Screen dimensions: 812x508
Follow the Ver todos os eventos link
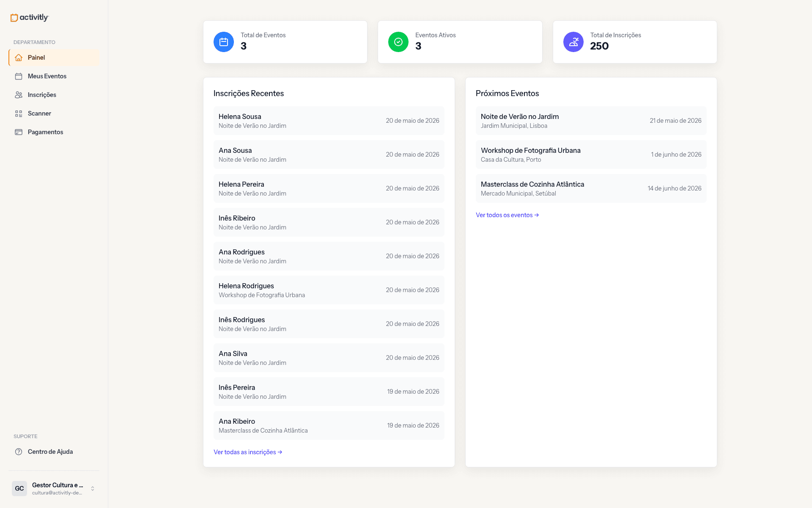[x=507, y=215]
